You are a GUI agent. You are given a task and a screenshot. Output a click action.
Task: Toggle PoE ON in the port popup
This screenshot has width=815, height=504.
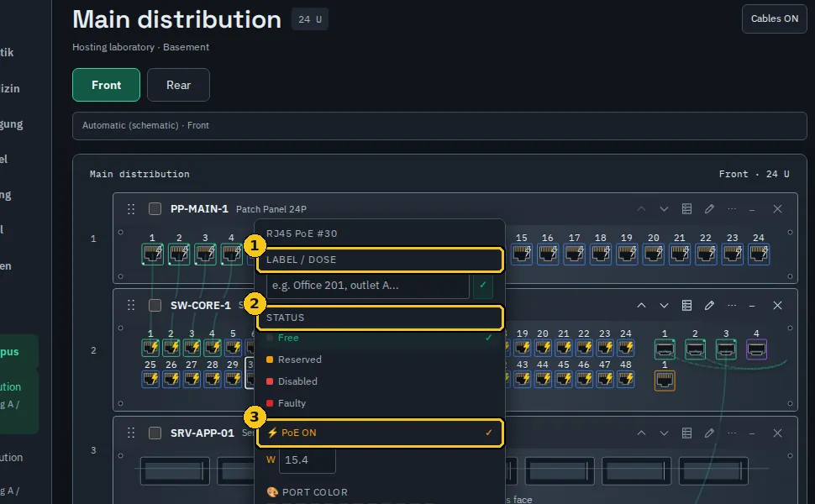tap(380, 433)
